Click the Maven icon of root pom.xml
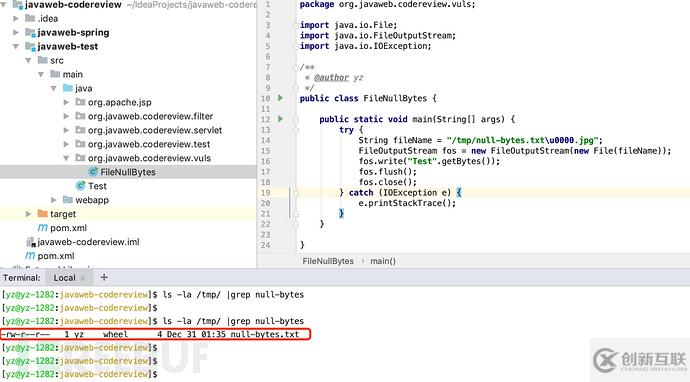690x382 pixels. 30,256
